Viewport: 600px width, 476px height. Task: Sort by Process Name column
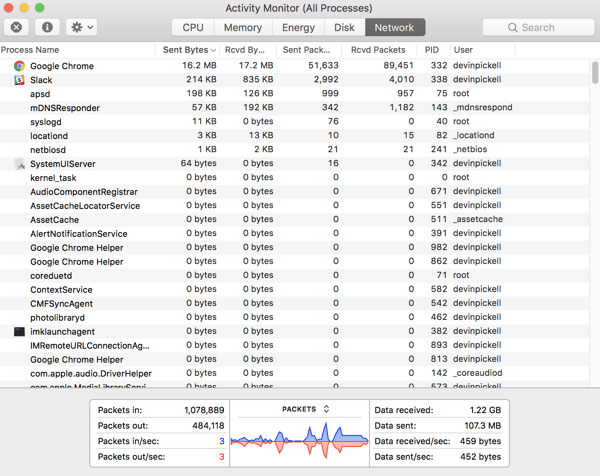(77, 50)
